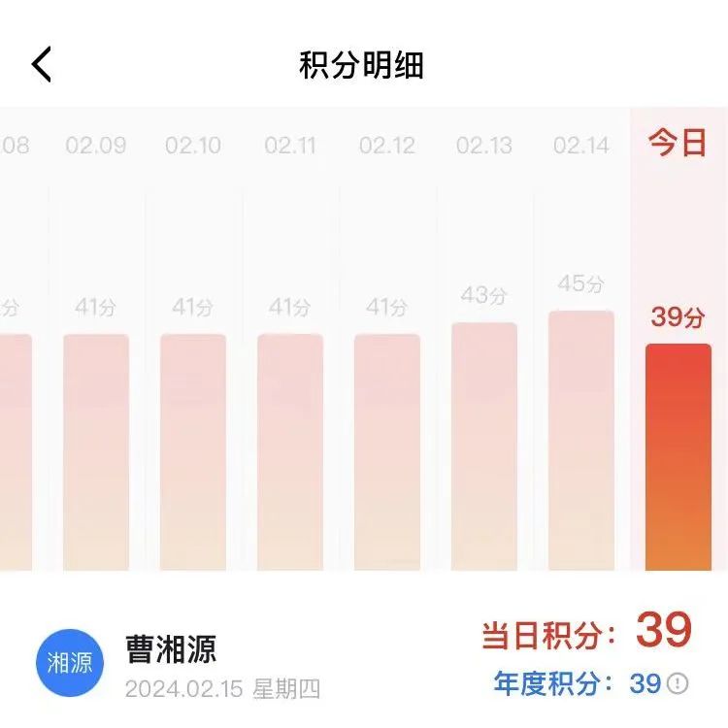Select the 02.12 date label
728x728 pixels.
386,146
